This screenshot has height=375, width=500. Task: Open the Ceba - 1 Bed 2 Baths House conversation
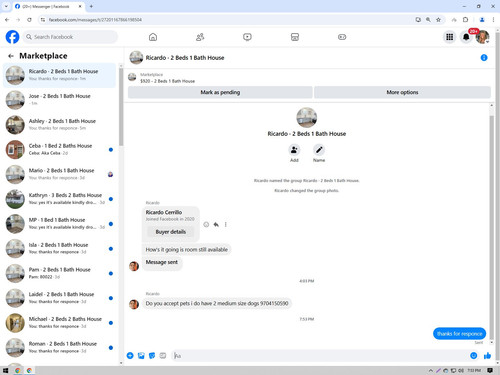click(59, 149)
